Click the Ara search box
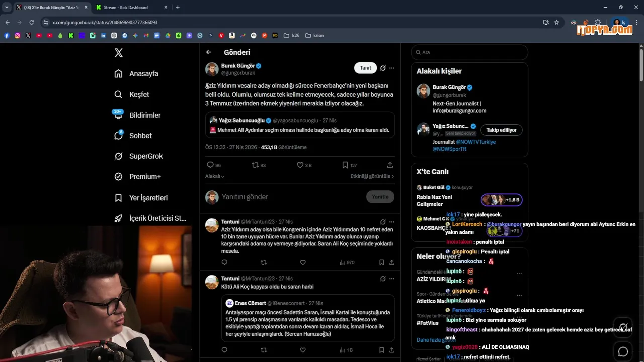Screen dimensions: 644x362 point(469,52)
